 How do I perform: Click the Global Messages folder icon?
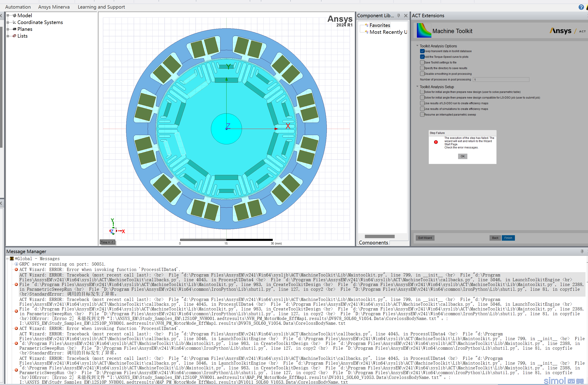pyautogui.click(x=12, y=259)
